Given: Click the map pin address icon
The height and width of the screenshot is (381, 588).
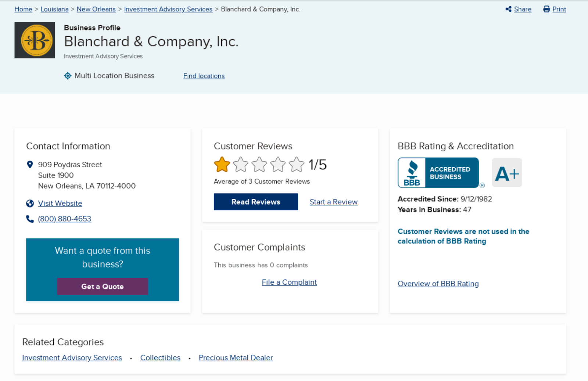Looking at the screenshot, I should click(x=30, y=165).
